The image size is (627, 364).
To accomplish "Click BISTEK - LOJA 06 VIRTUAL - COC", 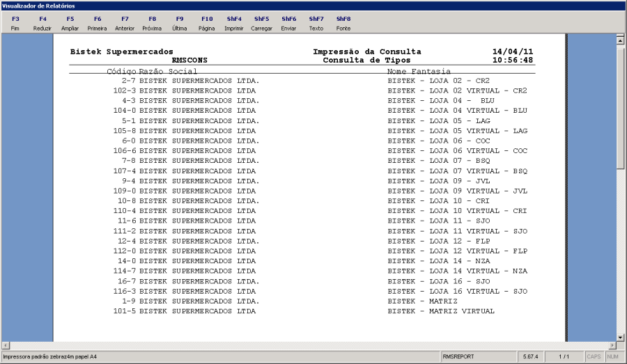I will [x=458, y=150].
